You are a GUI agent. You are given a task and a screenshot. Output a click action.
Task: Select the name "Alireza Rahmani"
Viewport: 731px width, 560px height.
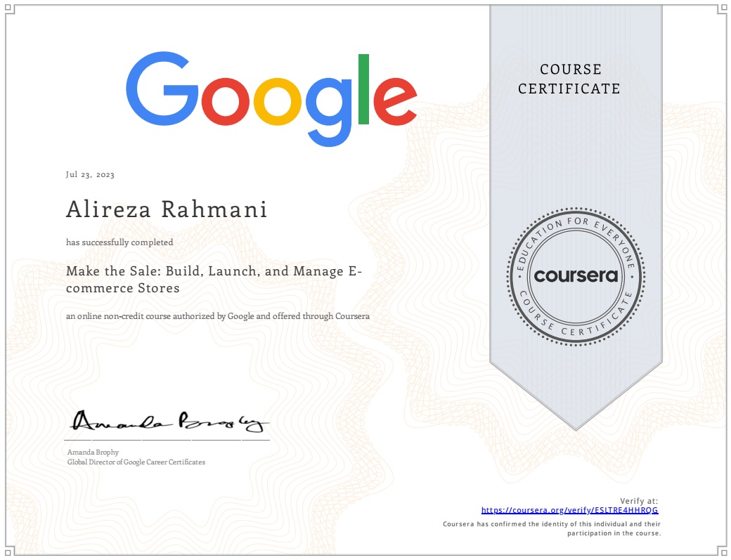(x=167, y=209)
